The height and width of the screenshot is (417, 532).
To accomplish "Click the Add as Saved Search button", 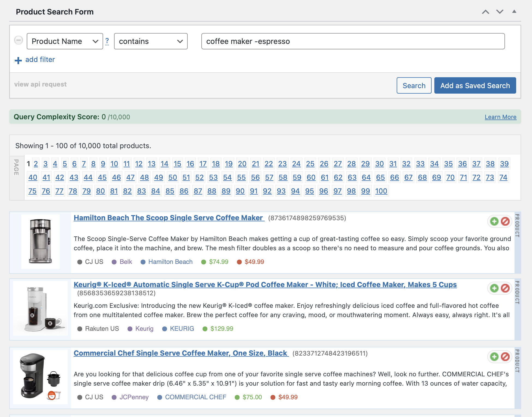I will pyautogui.click(x=475, y=85).
